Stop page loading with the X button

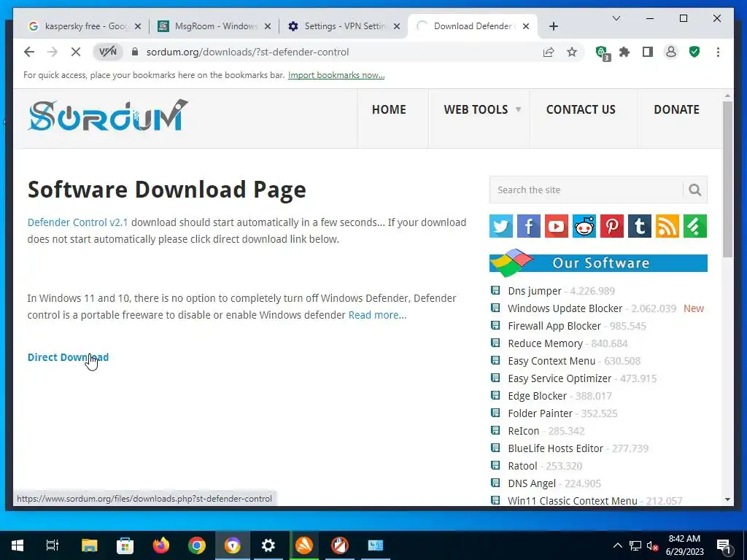pyautogui.click(x=76, y=52)
